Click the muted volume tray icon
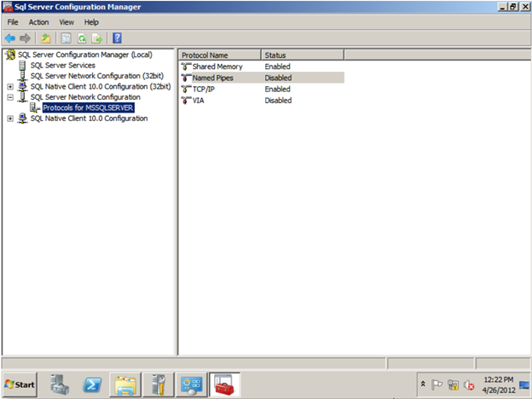Screen dimensions: 532x399 click(469, 385)
